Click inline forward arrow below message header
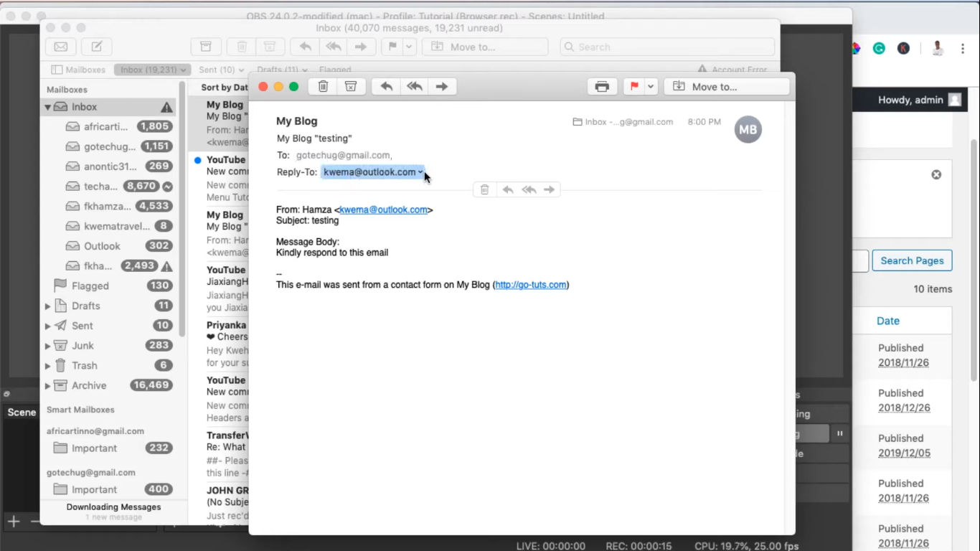 tap(550, 189)
